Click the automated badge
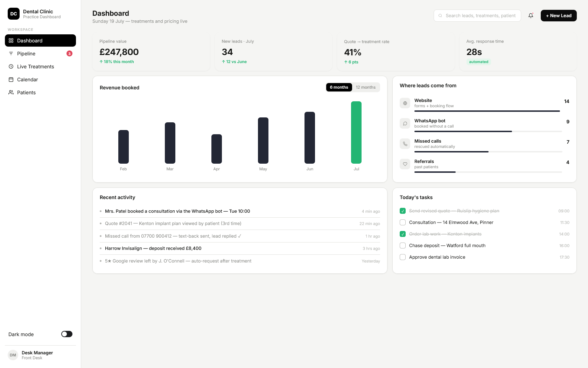 click(x=478, y=62)
